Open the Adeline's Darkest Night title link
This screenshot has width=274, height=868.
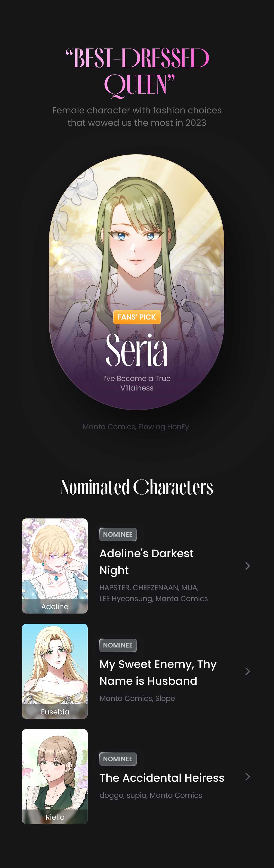tap(146, 562)
